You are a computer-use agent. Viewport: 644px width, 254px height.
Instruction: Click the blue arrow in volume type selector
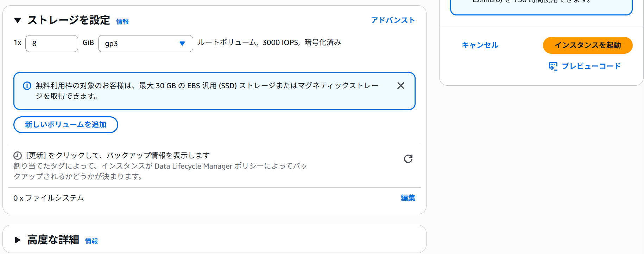[182, 44]
